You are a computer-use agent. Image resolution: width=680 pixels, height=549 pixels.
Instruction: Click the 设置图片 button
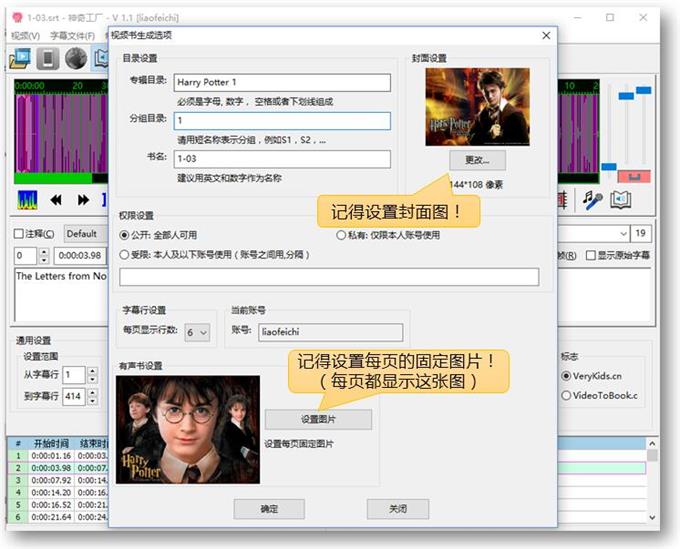tap(318, 419)
